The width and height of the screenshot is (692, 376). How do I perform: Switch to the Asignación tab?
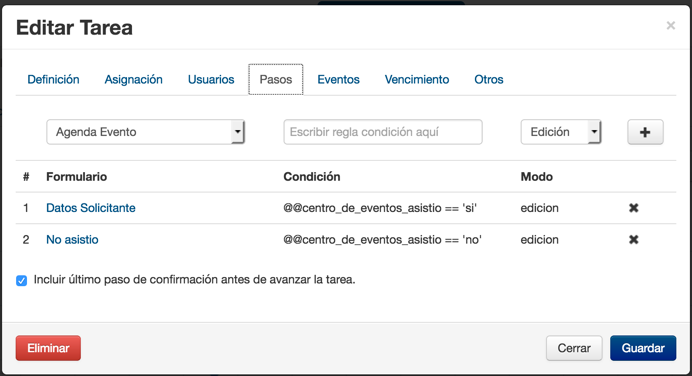[133, 79]
